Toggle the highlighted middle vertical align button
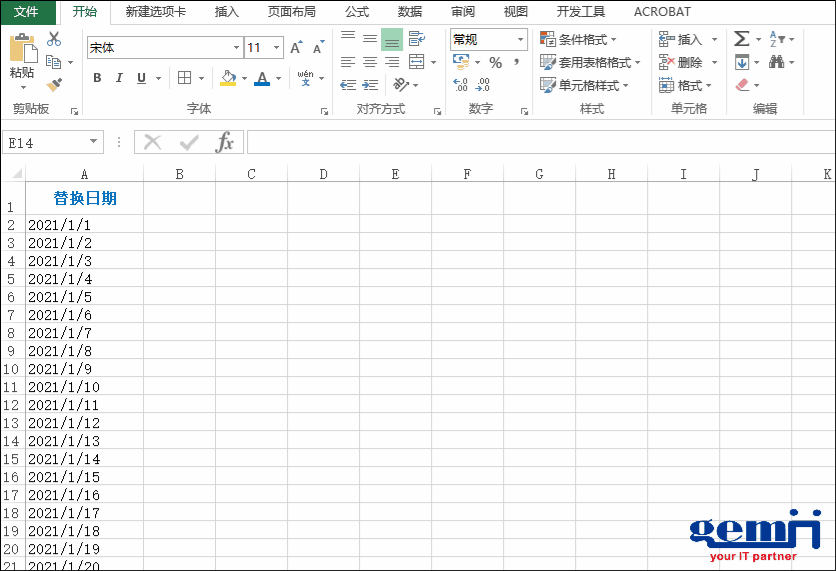 pyautogui.click(x=391, y=39)
